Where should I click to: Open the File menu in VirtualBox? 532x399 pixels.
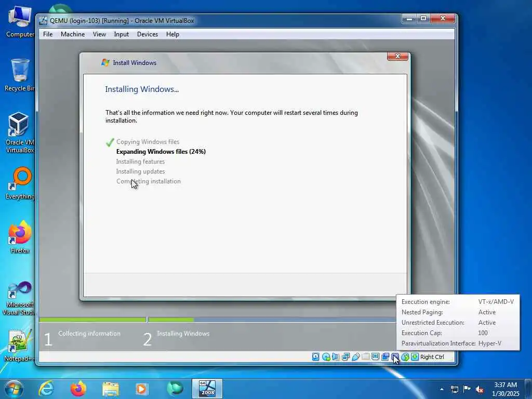(x=48, y=34)
